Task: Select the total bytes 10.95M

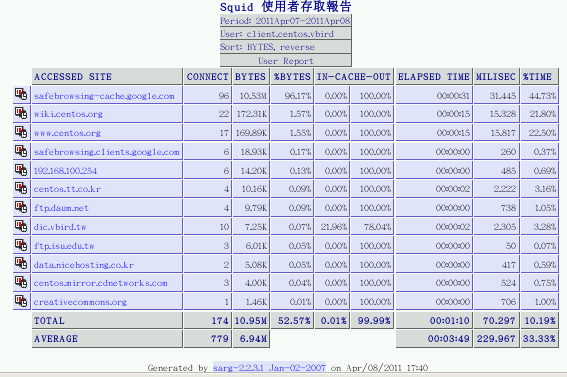Action: [251, 321]
